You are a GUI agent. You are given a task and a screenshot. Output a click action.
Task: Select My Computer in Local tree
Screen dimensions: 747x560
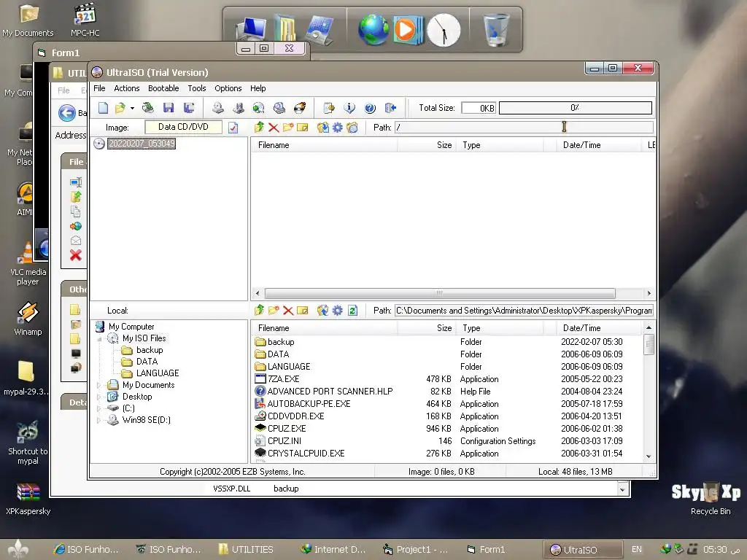click(x=131, y=327)
